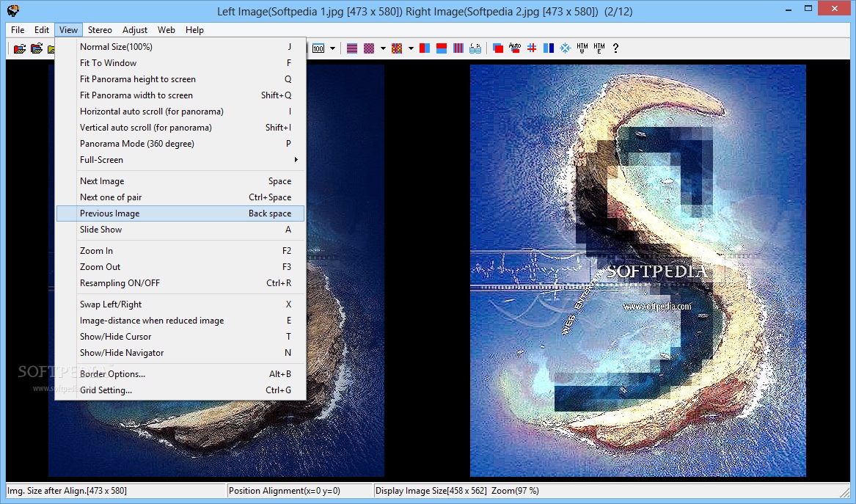Screen dimensions: 856x504
Task: Close the open View menu
Action: click(x=68, y=30)
